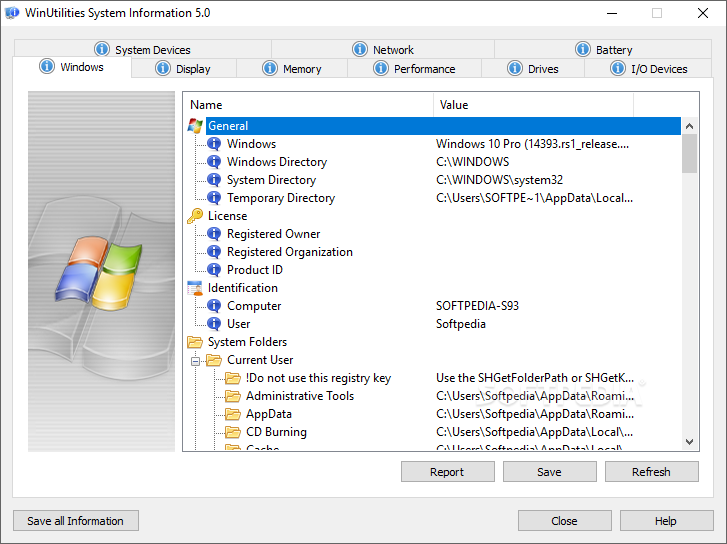
Task: Click the info icon on Memory tab
Action: point(270,68)
